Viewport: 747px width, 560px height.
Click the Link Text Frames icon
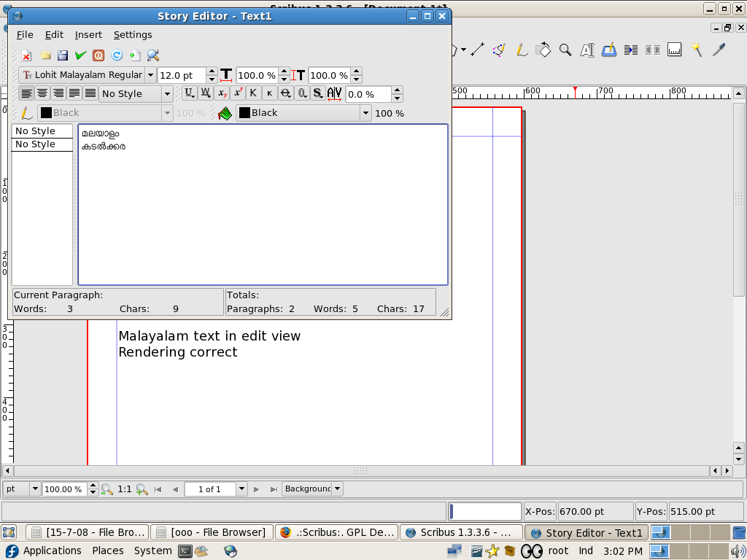631,50
